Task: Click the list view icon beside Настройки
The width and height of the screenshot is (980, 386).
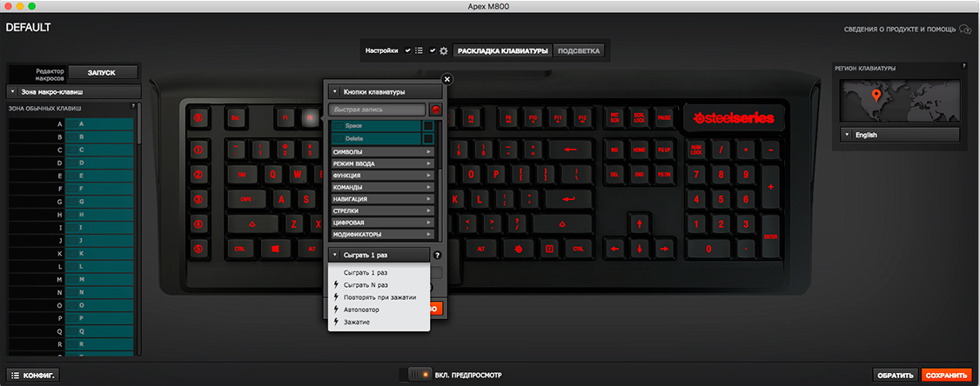Action: [x=420, y=50]
